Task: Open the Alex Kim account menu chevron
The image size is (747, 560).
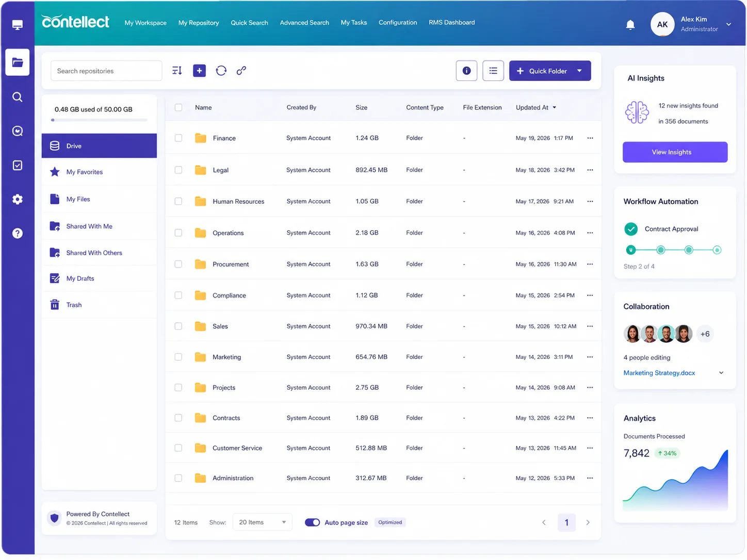Action: pos(728,24)
